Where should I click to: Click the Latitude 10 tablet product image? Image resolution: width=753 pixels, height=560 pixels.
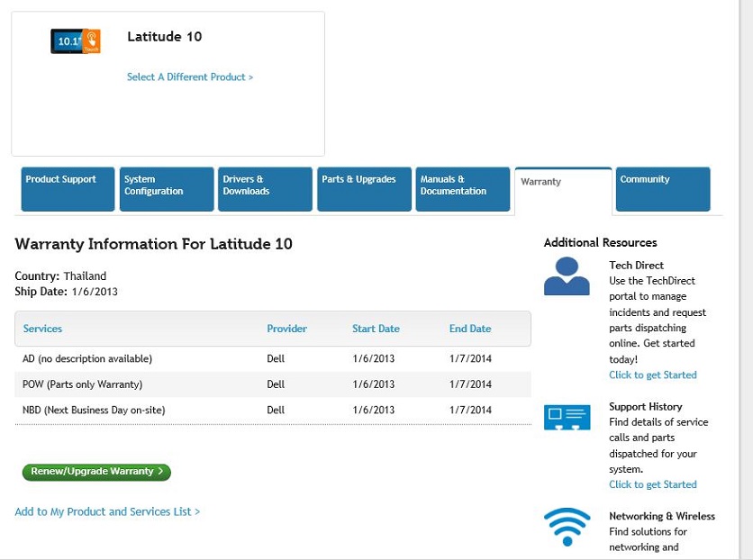76,41
